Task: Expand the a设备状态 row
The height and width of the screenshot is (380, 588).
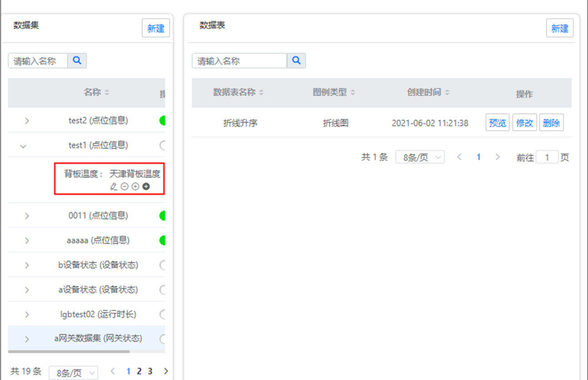Action: click(x=27, y=290)
